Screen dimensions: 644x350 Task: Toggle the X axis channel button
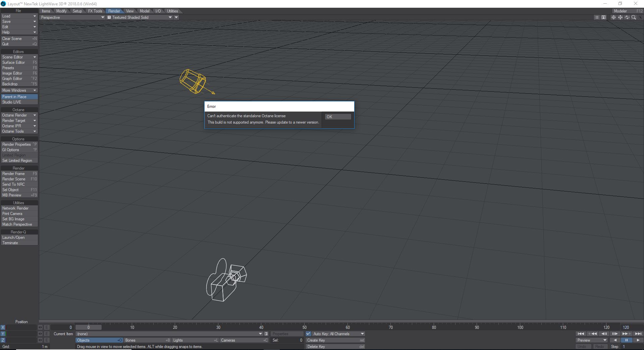point(3,327)
